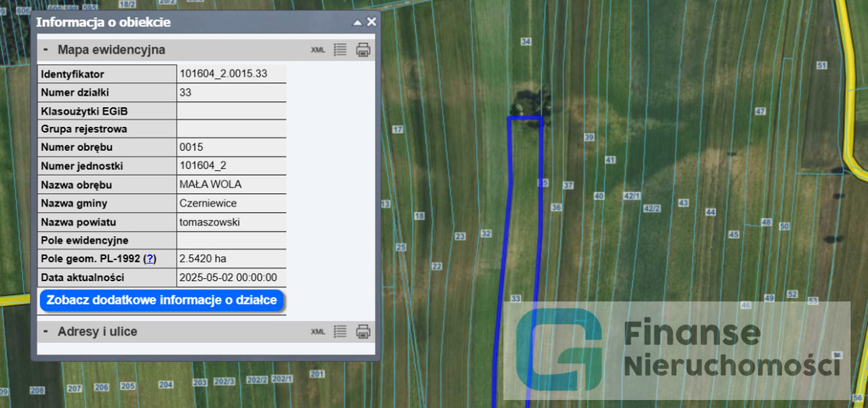Click the Finanse Nieruchomości logo

(x=676, y=350)
